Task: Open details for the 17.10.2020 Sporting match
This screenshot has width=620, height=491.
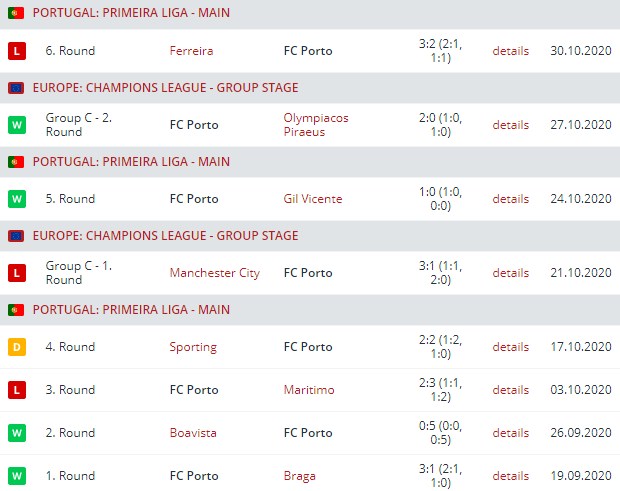Action: click(x=510, y=347)
